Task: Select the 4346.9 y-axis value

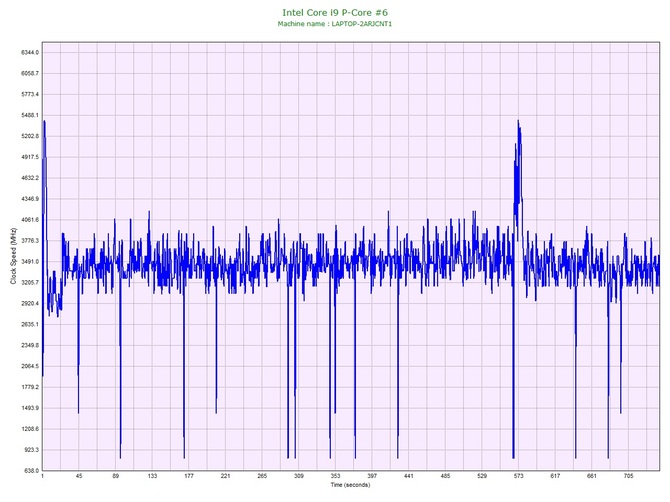Action: pos(30,199)
